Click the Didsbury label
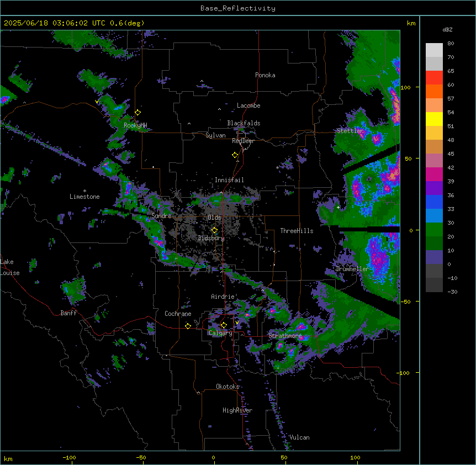The width and height of the screenshot is (476, 465). tap(211, 238)
